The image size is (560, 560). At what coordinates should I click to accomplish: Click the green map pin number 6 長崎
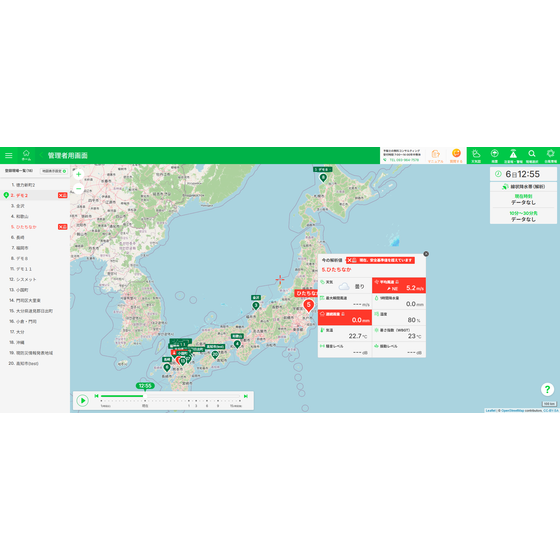167,367
